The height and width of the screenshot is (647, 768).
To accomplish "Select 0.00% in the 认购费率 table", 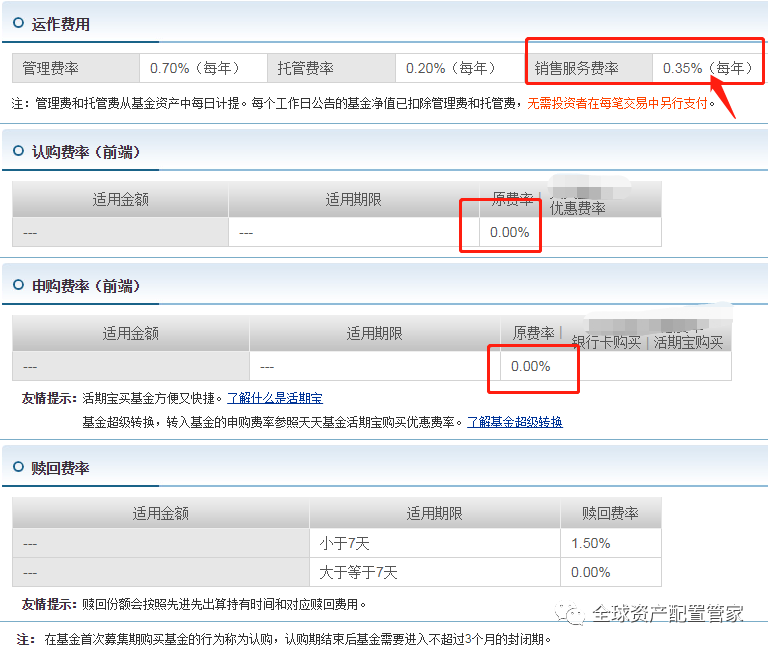I will coord(509,232).
